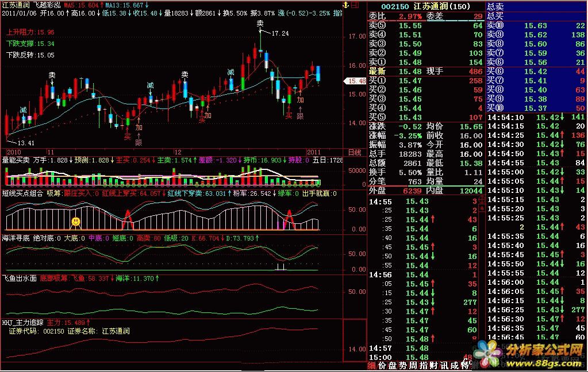Click the 主力:15.489 value
Screen dimensions: 588x372
tap(68, 322)
